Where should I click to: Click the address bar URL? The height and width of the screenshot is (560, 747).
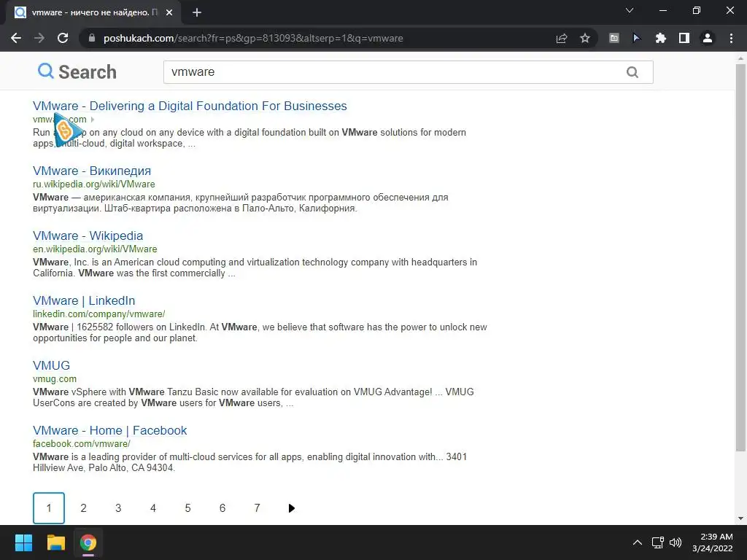tap(253, 38)
